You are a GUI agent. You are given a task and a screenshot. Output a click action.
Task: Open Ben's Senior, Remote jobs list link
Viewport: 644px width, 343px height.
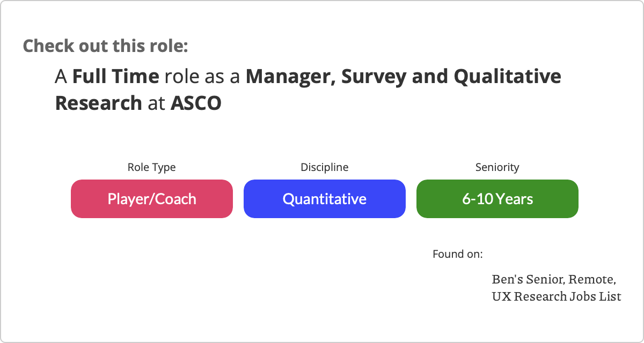click(553, 280)
